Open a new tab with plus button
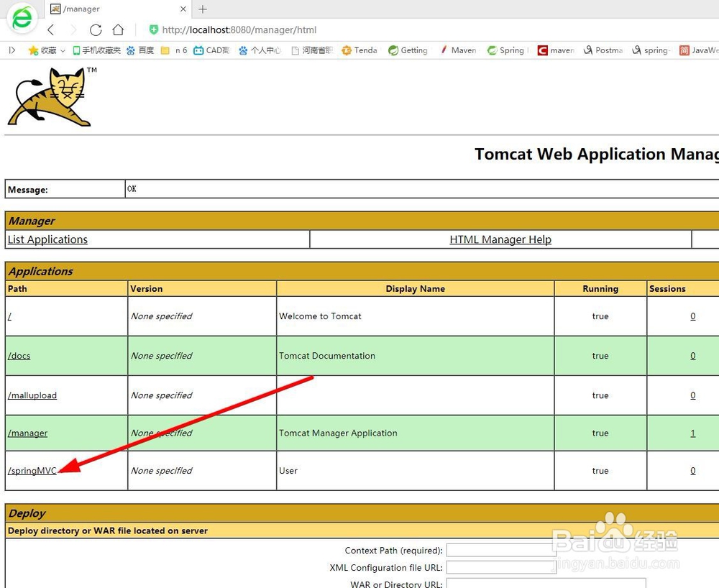This screenshot has width=719, height=588. click(x=203, y=9)
